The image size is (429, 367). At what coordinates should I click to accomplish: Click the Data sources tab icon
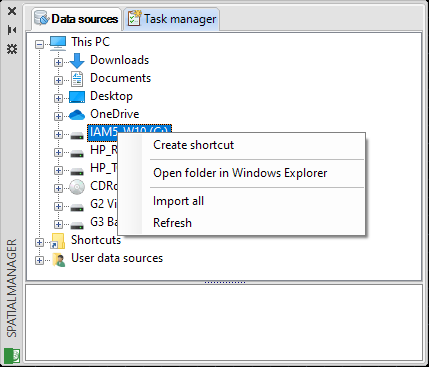(x=42, y=18)
